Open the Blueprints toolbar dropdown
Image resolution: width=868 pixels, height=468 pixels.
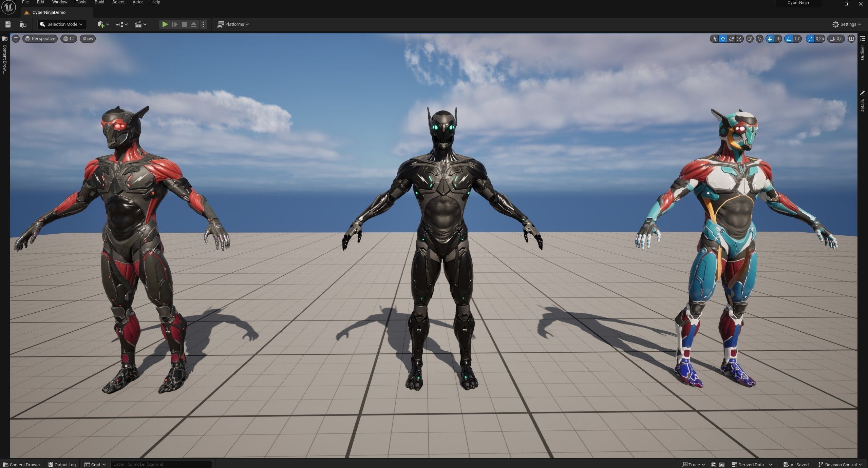coord(122,24)
